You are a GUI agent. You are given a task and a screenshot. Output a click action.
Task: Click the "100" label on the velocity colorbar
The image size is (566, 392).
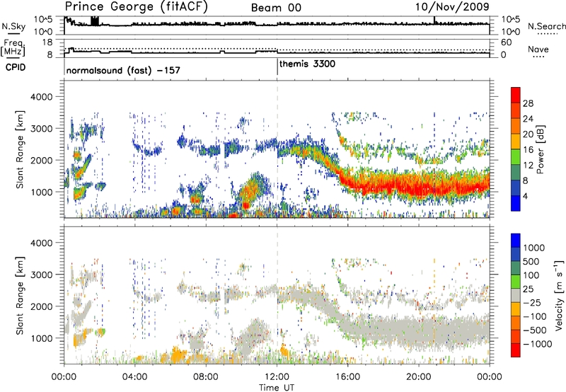pyautogui.click(x=531, y=275)
